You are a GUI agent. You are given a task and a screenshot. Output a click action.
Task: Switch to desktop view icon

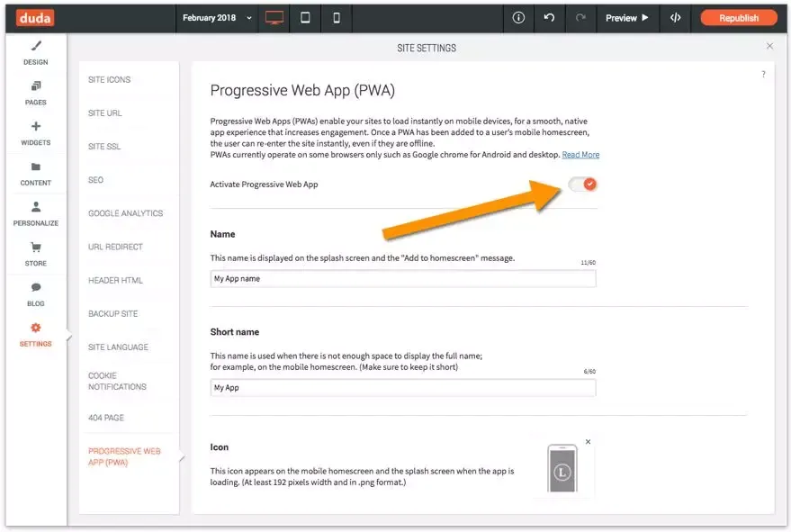click(274, 18)
